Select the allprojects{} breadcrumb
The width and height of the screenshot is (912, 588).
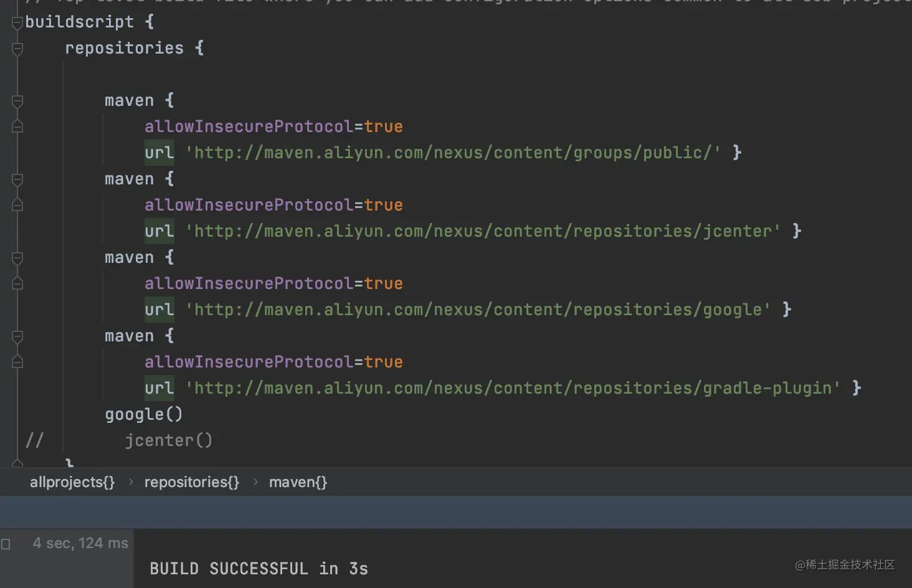(x=72, y=482)
